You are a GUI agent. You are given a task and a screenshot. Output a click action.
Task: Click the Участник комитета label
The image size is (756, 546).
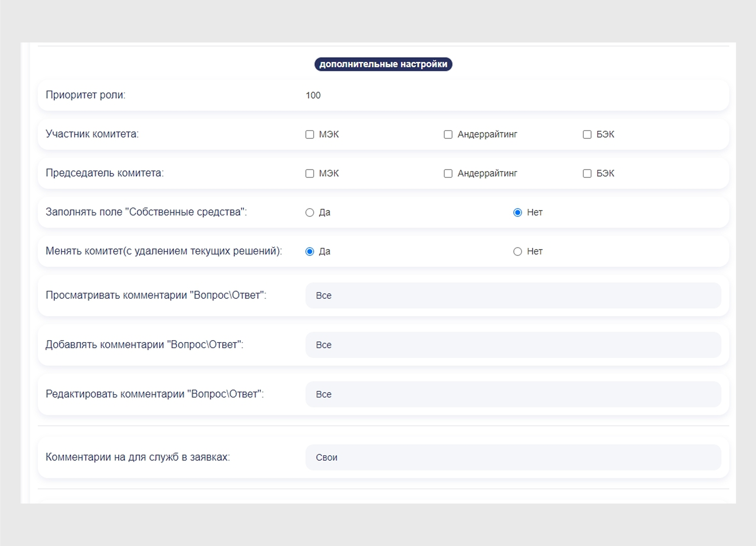pyautogui.click(x=92, y=134)
